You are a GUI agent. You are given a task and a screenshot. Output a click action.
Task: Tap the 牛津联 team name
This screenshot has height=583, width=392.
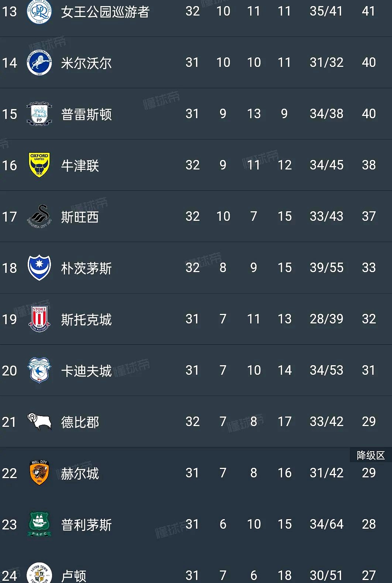[80, 166]
